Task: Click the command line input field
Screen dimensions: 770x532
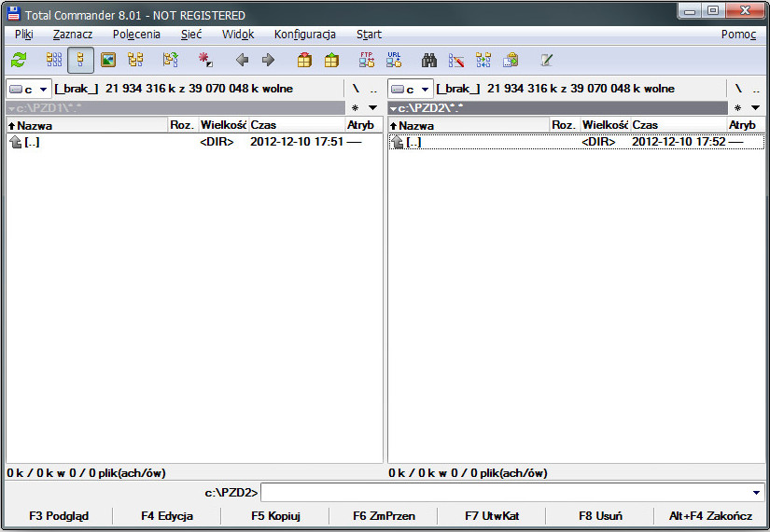Action: point(504,492)
